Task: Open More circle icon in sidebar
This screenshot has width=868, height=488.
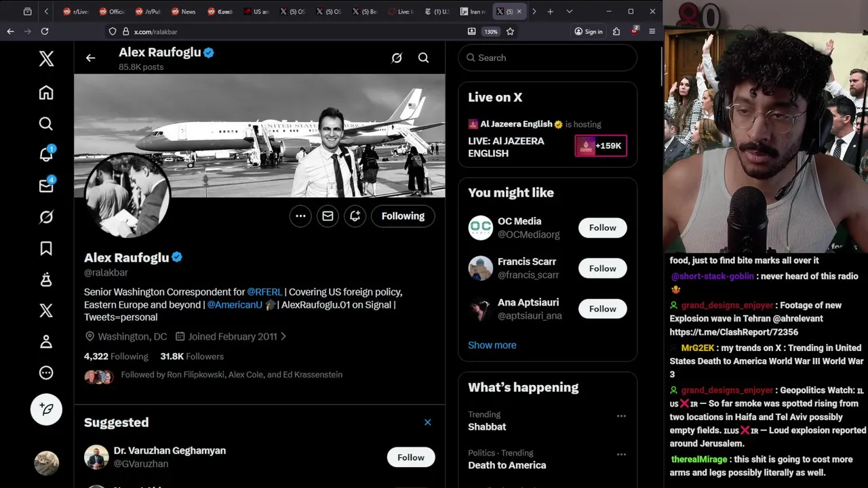Action: pos(46,373)
